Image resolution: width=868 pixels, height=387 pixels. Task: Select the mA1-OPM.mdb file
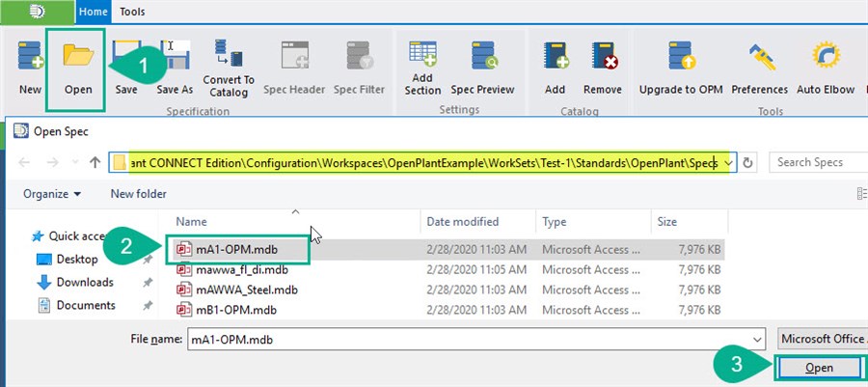tap(237, 250)
